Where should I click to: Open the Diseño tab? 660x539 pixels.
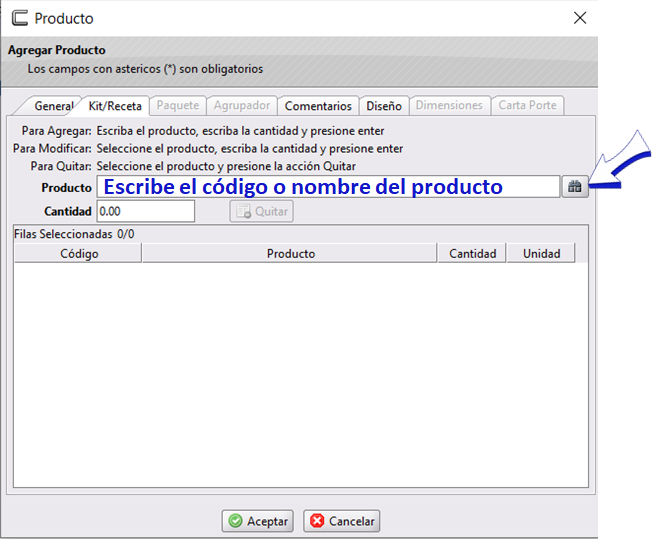[384, 106]
